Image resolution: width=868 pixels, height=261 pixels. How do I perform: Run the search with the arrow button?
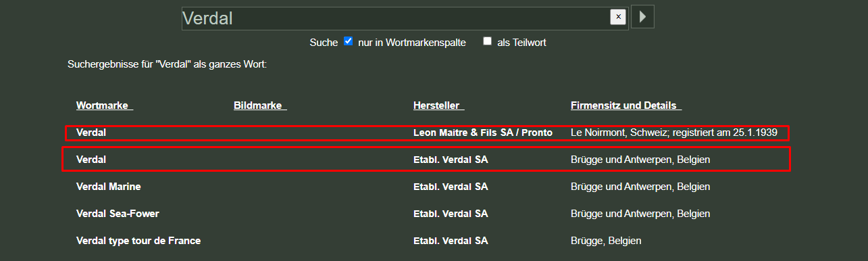click(x=642, y=17)
